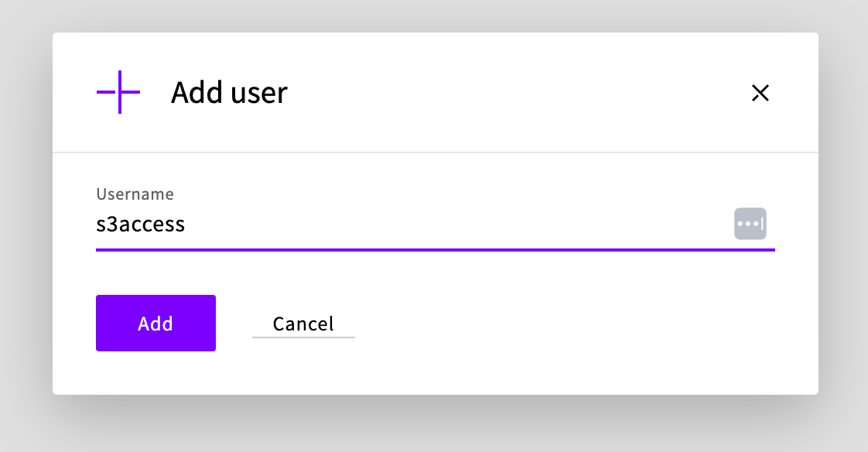Place cursor in the s3access text
This screenshot has width=868, height=452.
coord(140,224)
